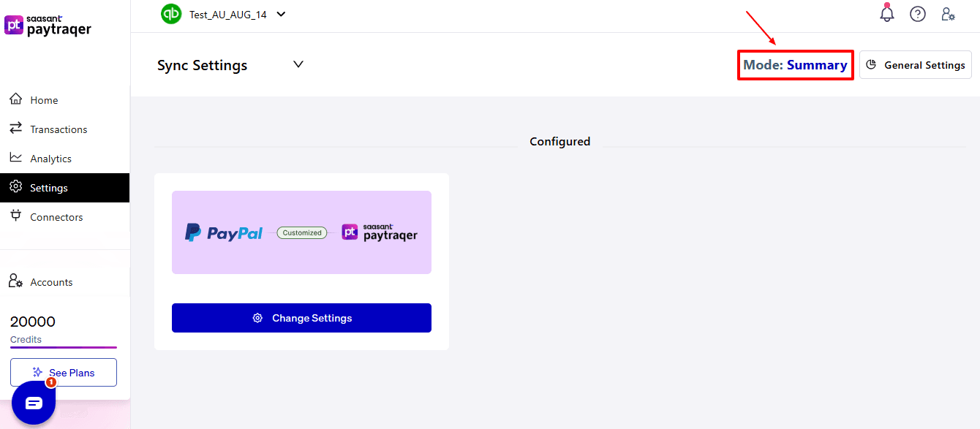Click the Home house icon
This screenshot has height=429, width=980.
[16, 99]
